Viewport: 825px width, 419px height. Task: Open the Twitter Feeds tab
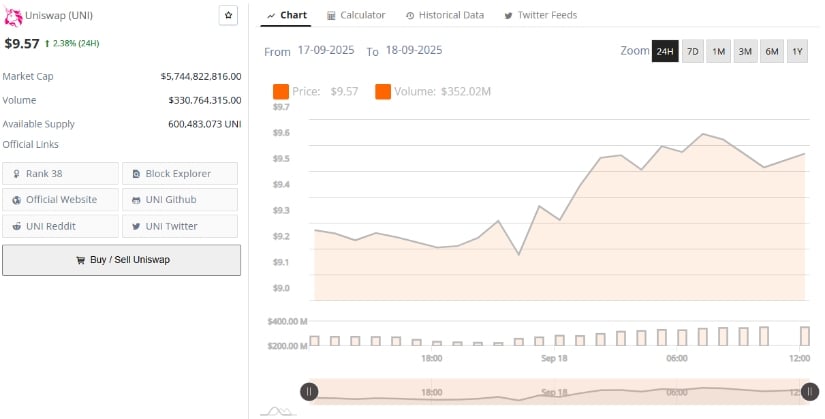(x=541, y=15)
